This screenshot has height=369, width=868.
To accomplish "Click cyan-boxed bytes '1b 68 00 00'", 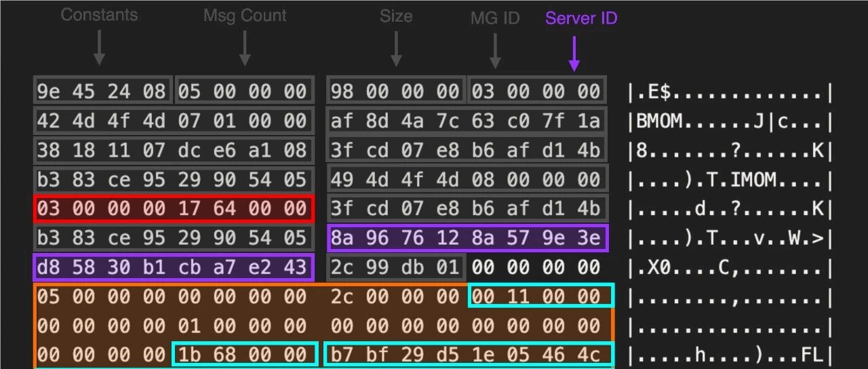I will 245,355.
